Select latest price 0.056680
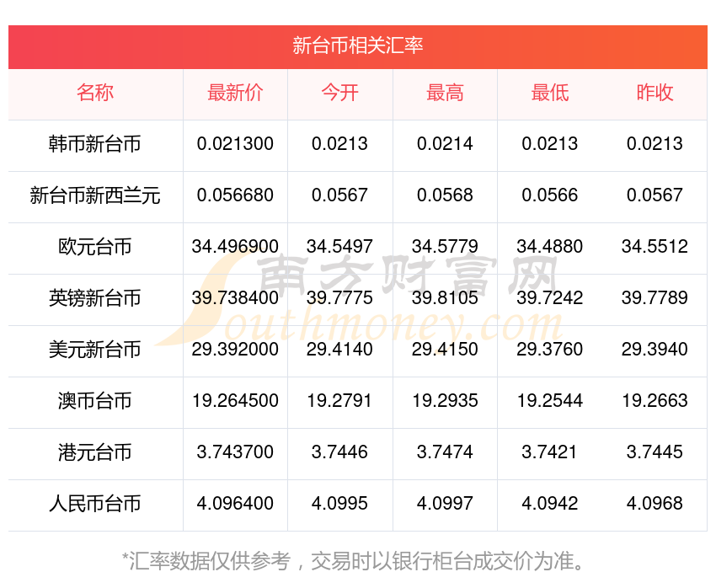The image size is (716, 588). coord(235,195)
